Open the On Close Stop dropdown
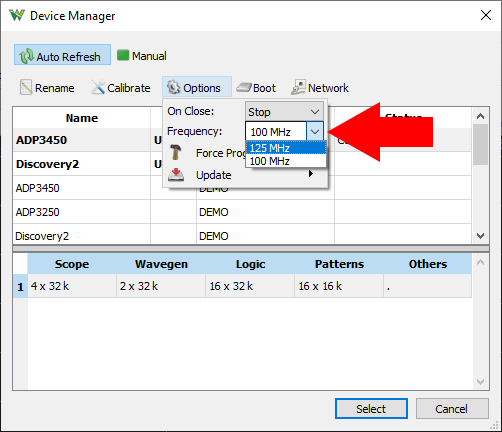This screenshot has height=432, width=502. point(284,112)
